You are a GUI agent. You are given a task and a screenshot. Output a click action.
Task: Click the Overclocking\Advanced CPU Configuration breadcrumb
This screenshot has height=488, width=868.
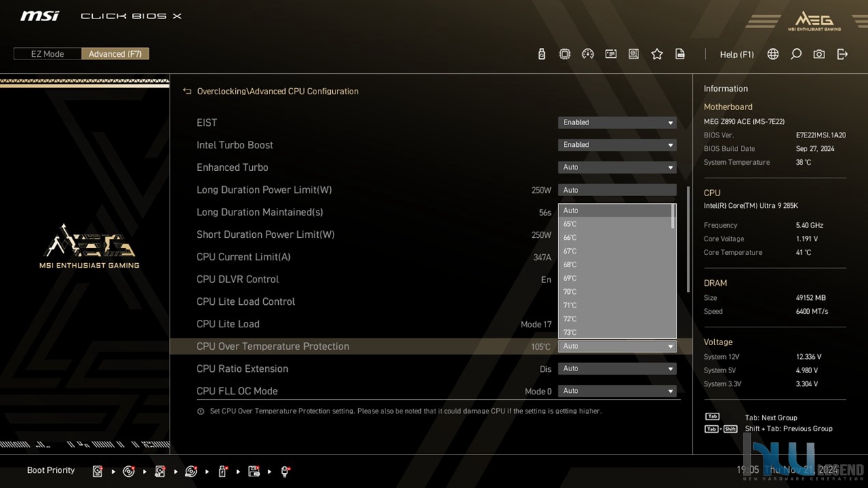277,91
